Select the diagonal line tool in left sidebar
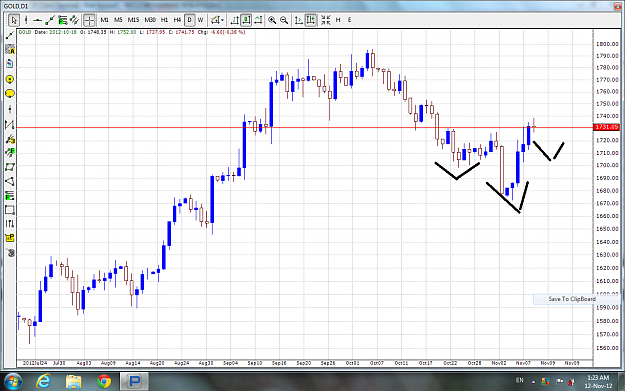Screen dimensions: 625x391 pyautogui.click(x=10, y=35)
